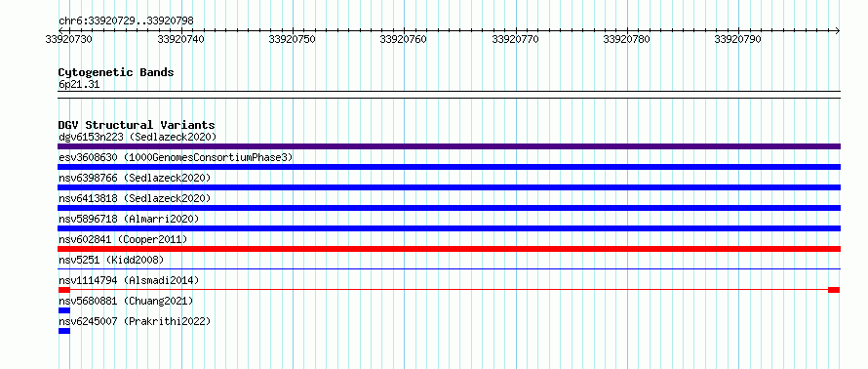Open the nsv5896718 (Almarri2020) variant label
The image size is (868, 369).
129,219
